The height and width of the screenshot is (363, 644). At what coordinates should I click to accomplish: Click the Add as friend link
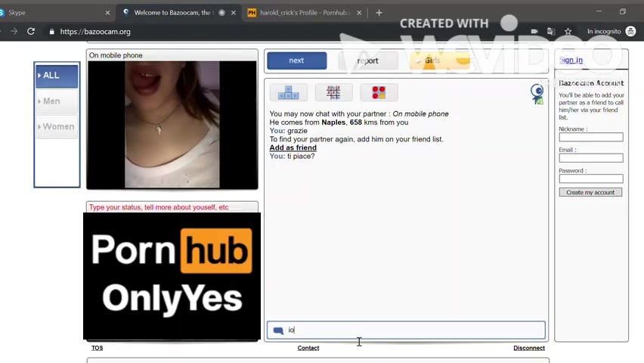293,147
